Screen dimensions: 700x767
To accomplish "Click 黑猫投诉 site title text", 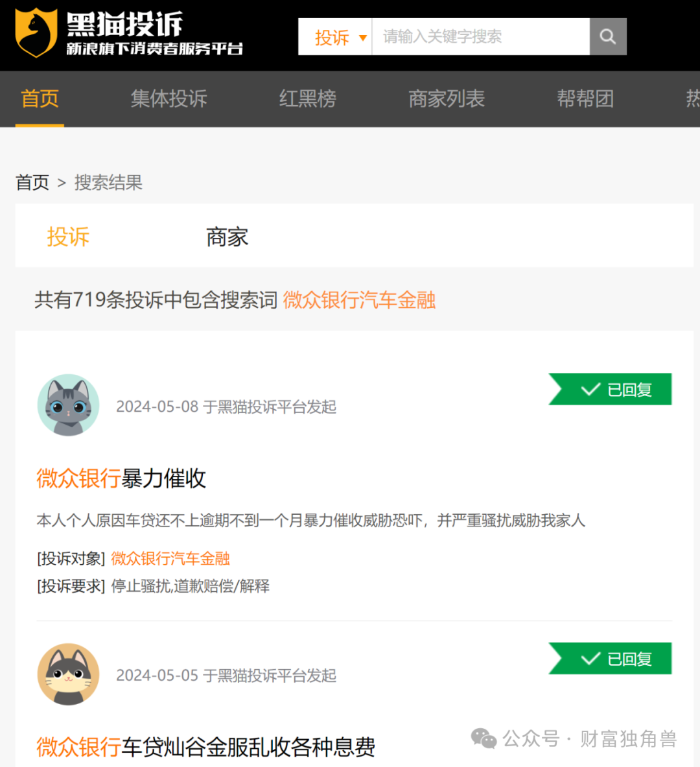I will click(124, 24).
